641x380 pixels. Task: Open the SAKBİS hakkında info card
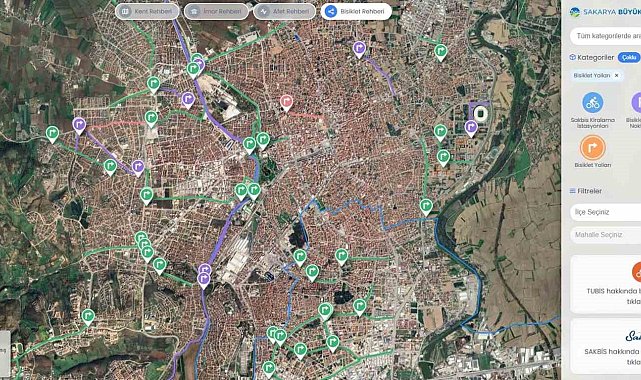click(x=605, y=346)
